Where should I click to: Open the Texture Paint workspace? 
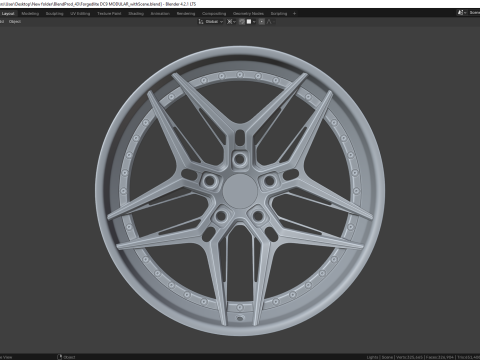[x=109, y=14]
